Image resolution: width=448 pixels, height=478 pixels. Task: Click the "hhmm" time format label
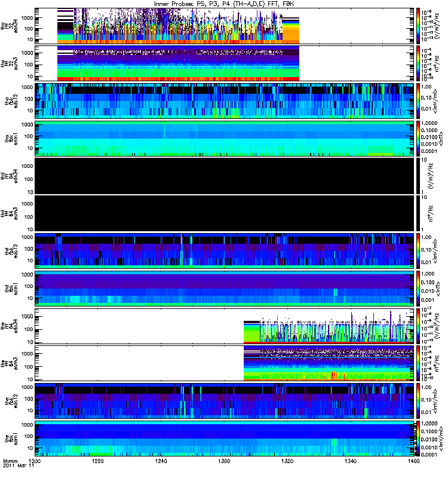(11, 461)
